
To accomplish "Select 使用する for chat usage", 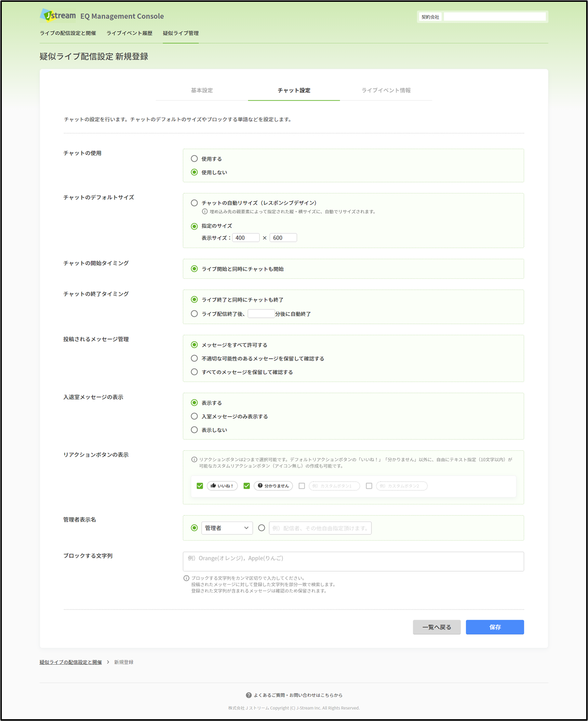I will (x=194, y=159).
